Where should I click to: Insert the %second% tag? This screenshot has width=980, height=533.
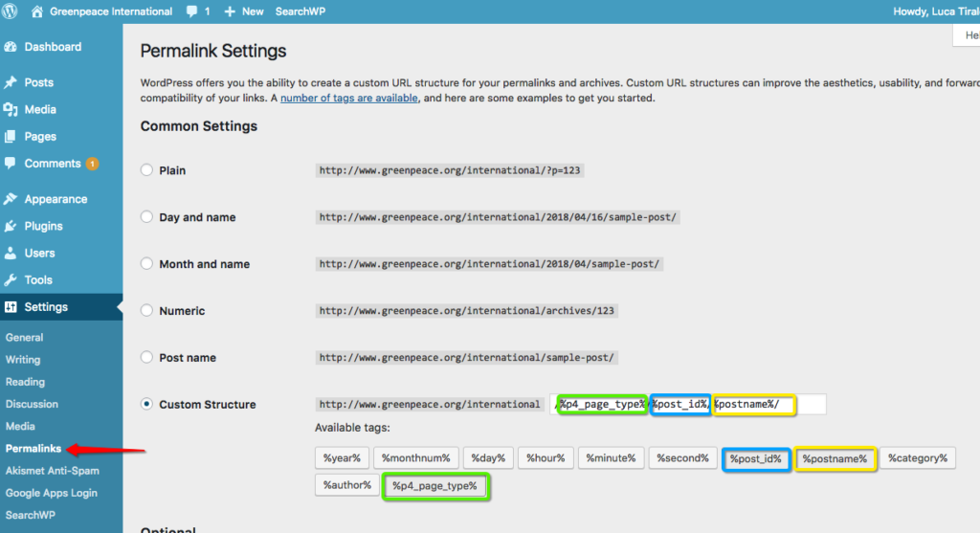pos(682,458)
